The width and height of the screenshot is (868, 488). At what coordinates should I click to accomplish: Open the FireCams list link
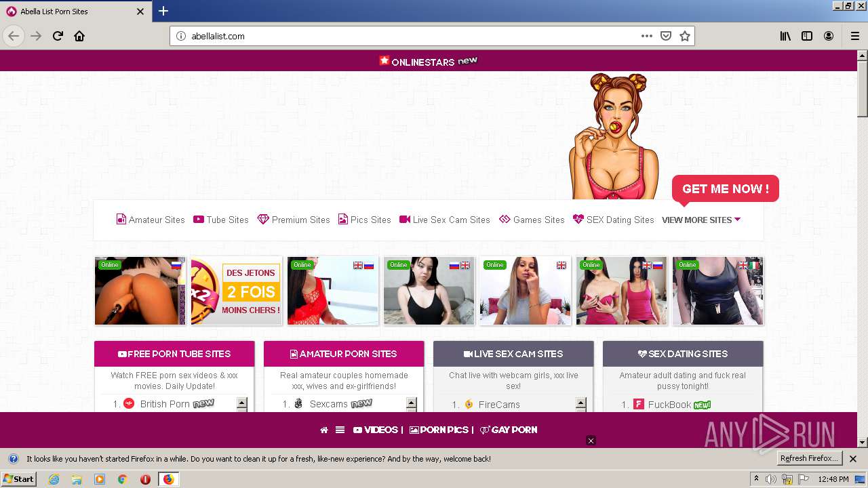point(499,405)
